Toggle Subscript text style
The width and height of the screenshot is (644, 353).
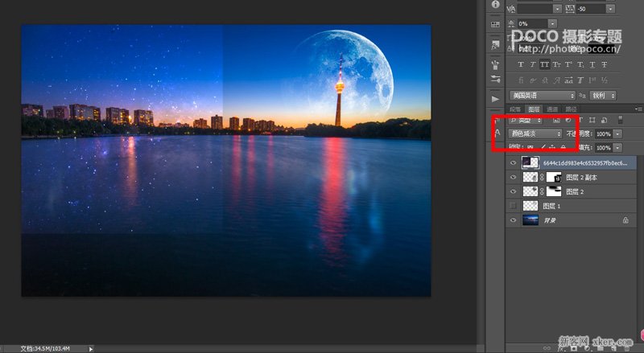pyautogui.click(x=580, y=64)
